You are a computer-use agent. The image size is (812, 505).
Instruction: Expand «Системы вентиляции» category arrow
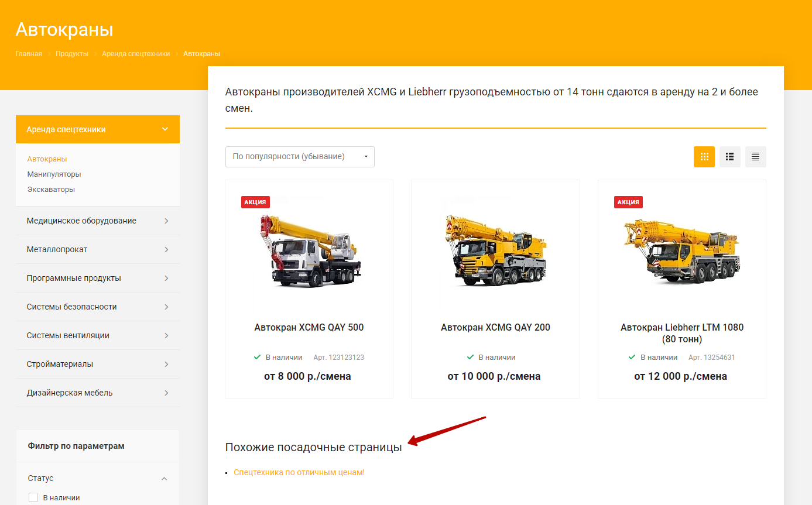(x=166, y=335)
